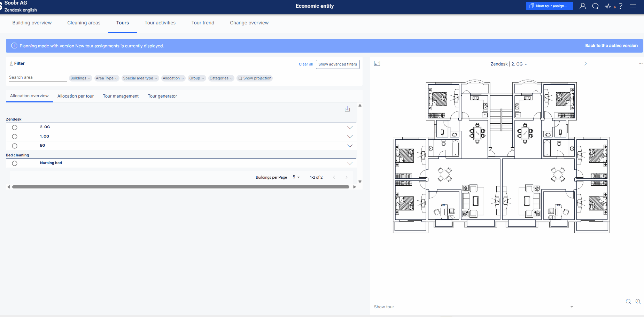The image size is (644, 317).
Task: Open the Allocation filter dropdown
Action: point(173,78)
